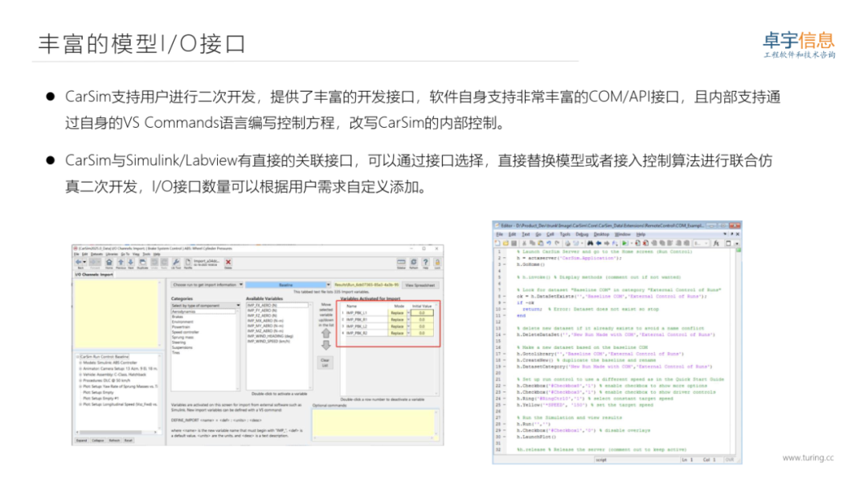Click the View Spreadsheet button

click(420, 285)
